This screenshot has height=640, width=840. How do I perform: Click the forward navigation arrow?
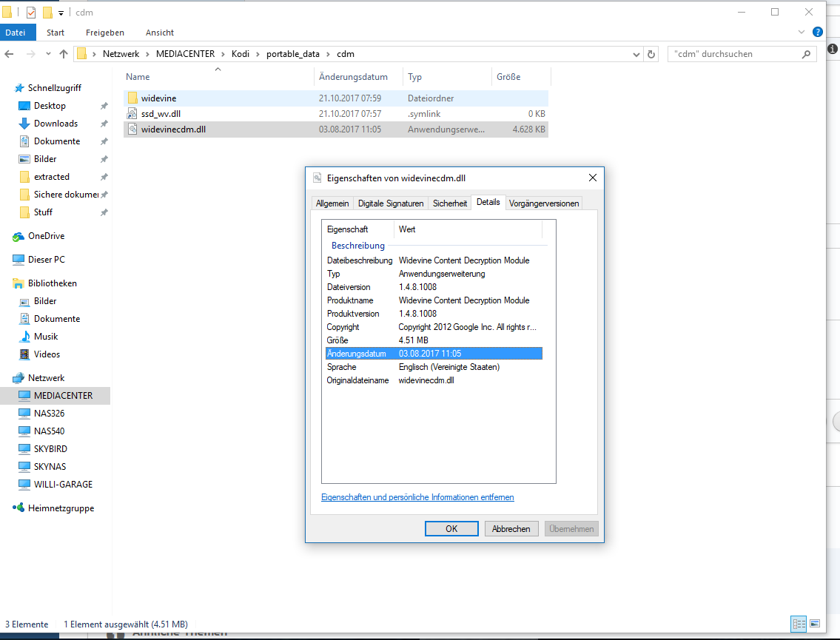pyautogui.click(x=30, y=54)
